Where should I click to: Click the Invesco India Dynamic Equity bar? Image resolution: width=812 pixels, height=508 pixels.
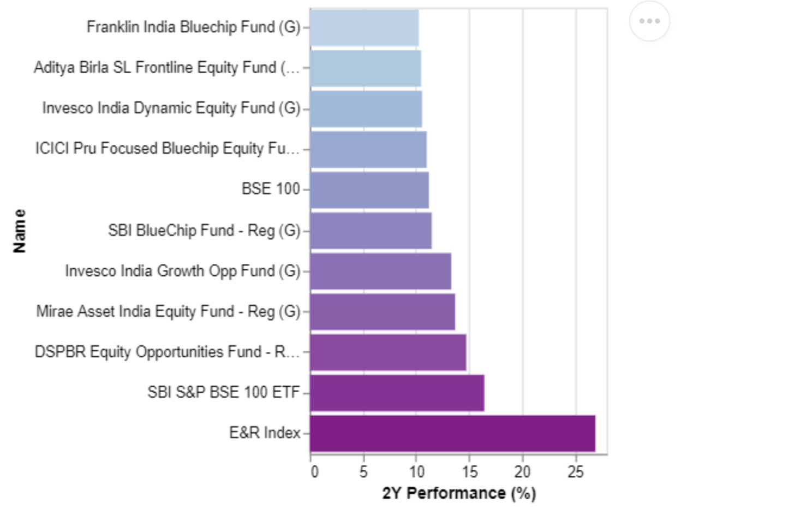point(366,109)
